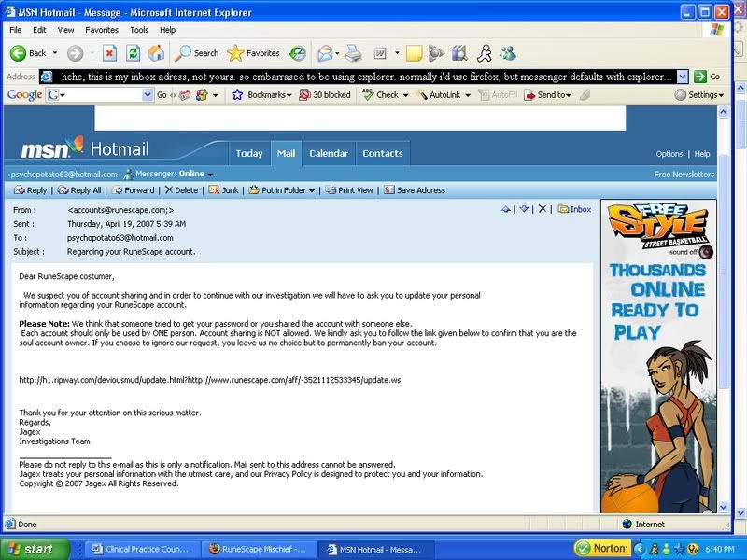Click the ripway.com update link in email
This screenshot has width=747, height=560.
point(209,380)
